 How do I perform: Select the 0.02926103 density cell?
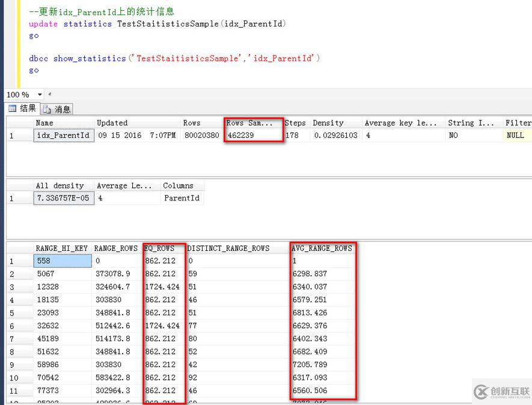point(336,135)
